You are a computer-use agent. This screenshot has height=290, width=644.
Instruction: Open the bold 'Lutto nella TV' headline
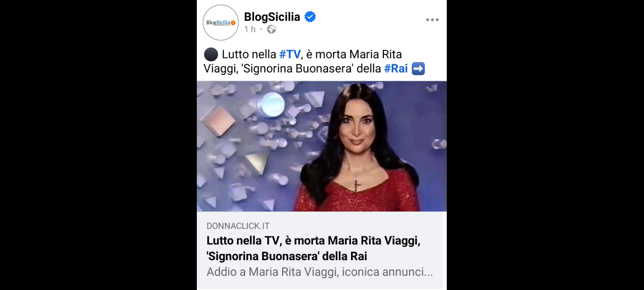pyautogui.click(x=313, y=248)
